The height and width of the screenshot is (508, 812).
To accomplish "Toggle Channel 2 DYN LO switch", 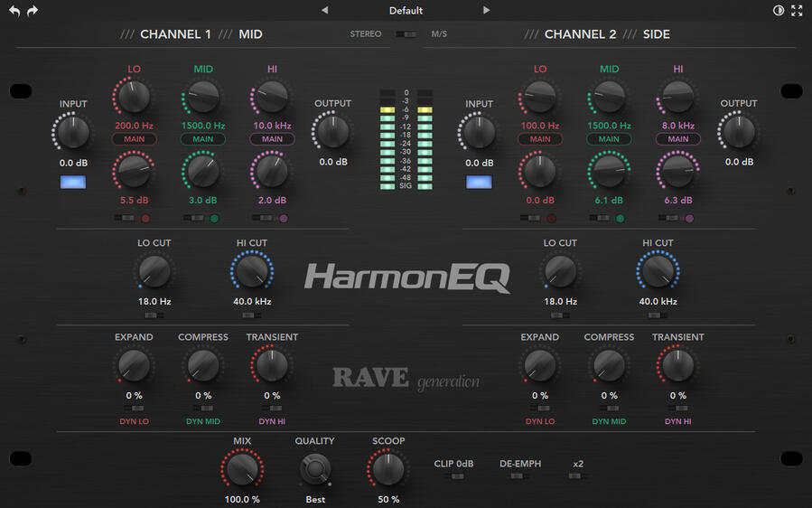I will [x=540, y=409].
